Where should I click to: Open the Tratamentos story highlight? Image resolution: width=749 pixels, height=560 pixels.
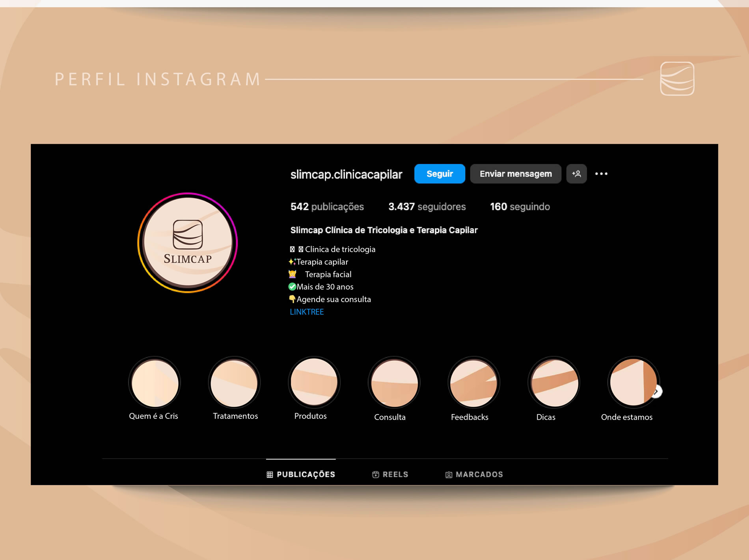[234, 383]
